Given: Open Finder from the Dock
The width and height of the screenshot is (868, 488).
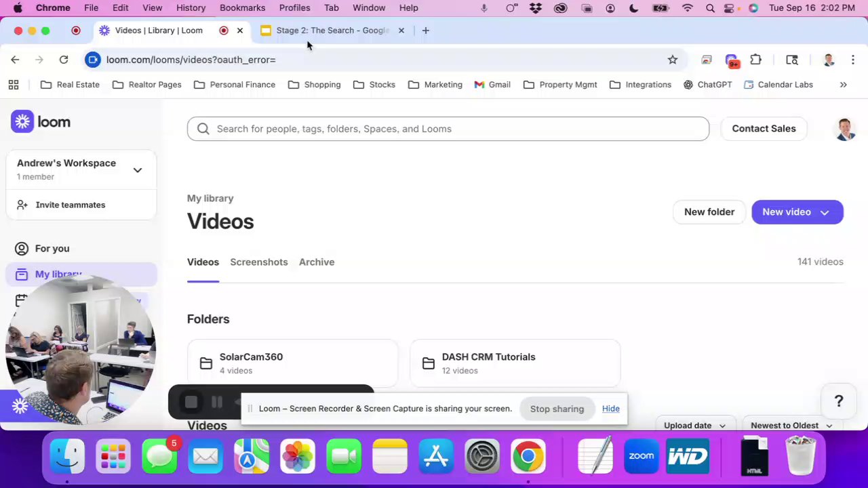Looking at the screenshot, I should [x=67, y=457].
